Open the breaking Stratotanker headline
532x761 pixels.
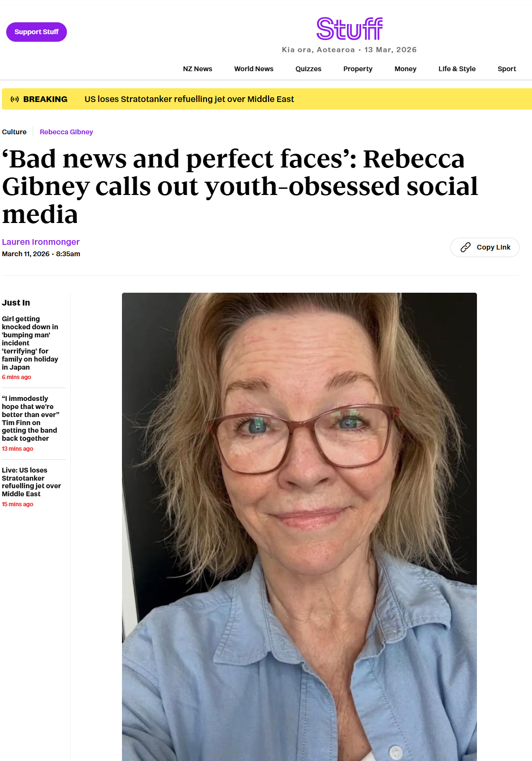[189, 99]
